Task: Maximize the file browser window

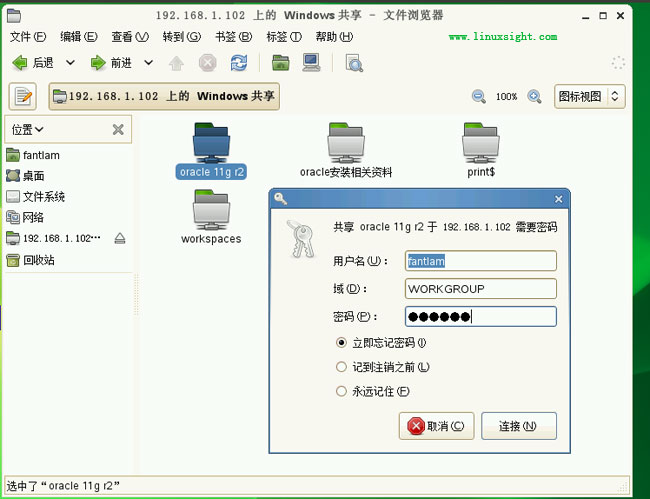Action: tap(603, 16)
